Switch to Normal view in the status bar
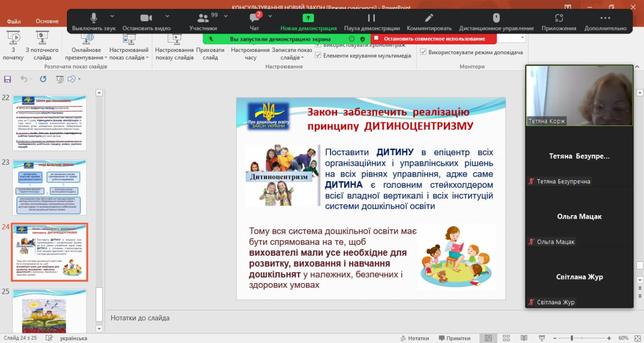 coord(488,338)
